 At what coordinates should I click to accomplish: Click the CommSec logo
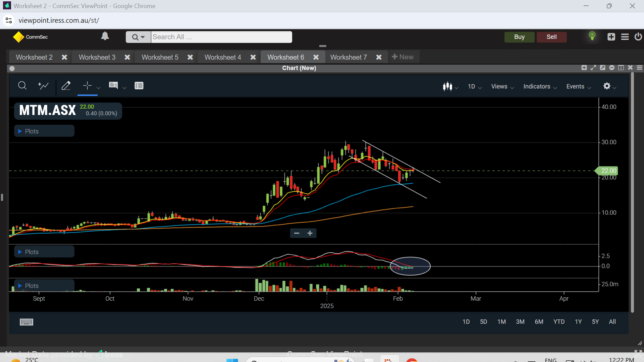[30, 37]
